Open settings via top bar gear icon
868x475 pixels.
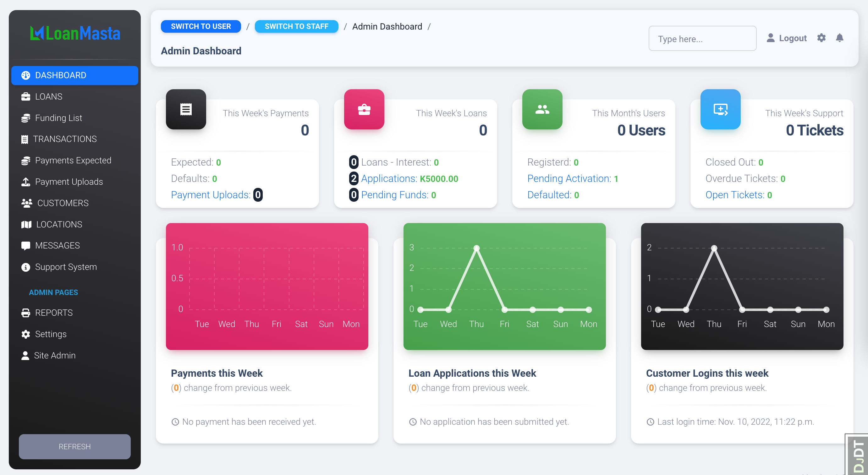click(x=821, y=38)
